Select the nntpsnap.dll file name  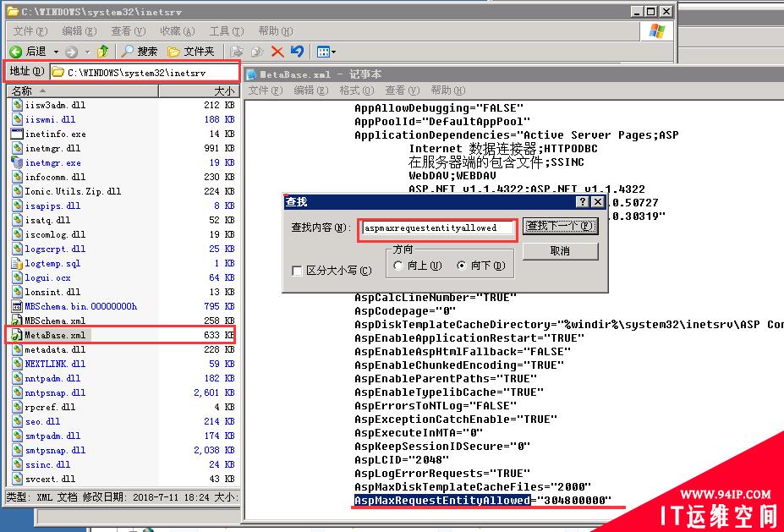pyautogui.click(x=55, y=392)
